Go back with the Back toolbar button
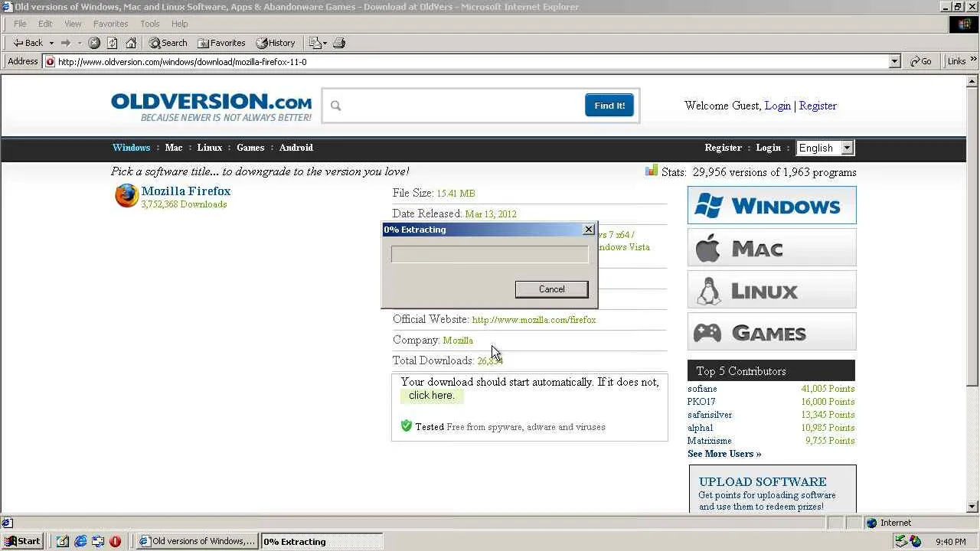The image size is (980, 551). (x=28, y=43)
